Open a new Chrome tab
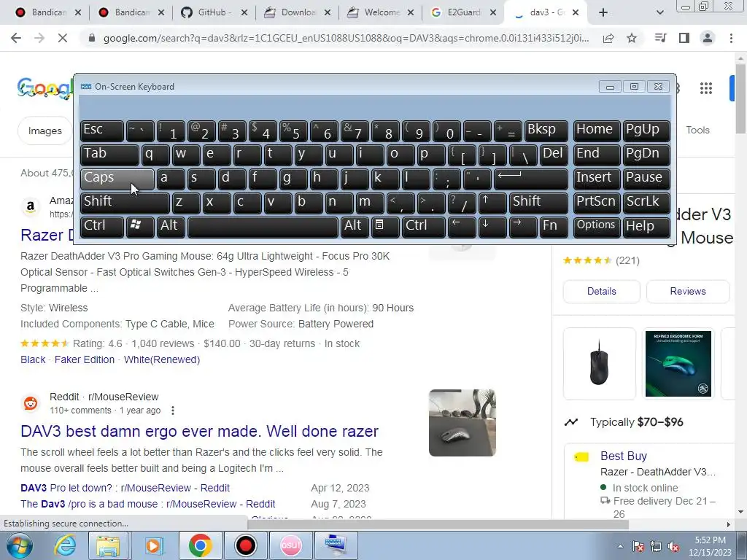The width and height of the screenshot is (747, 560). point(603,12)
